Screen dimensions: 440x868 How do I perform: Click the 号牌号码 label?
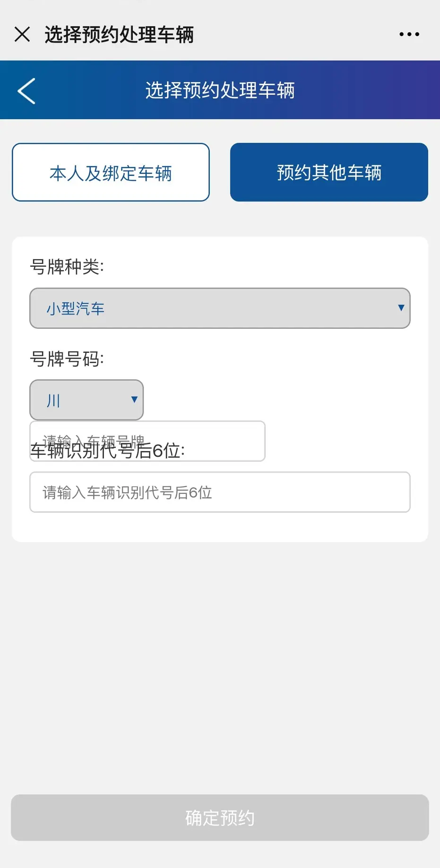[67, 359]
